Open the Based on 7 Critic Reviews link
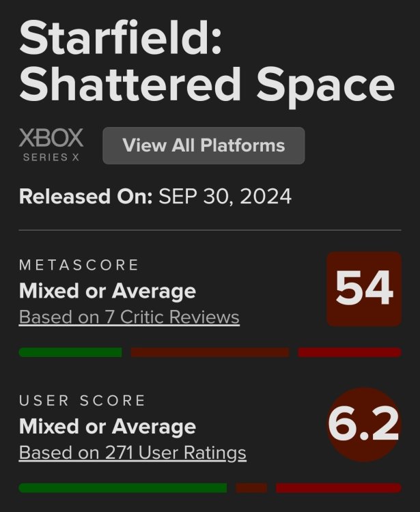420x512 pixels. (x=129, y=317)
